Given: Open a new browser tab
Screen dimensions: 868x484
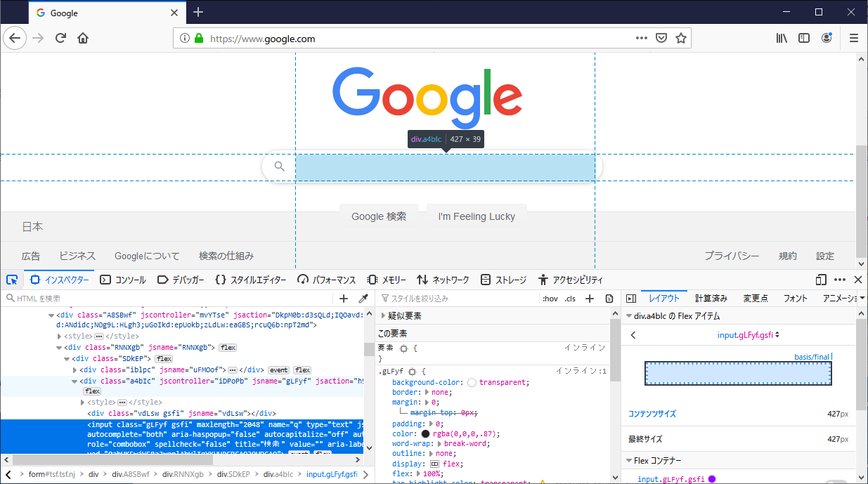Looking at the screenshot, I should tap(198, 12).
